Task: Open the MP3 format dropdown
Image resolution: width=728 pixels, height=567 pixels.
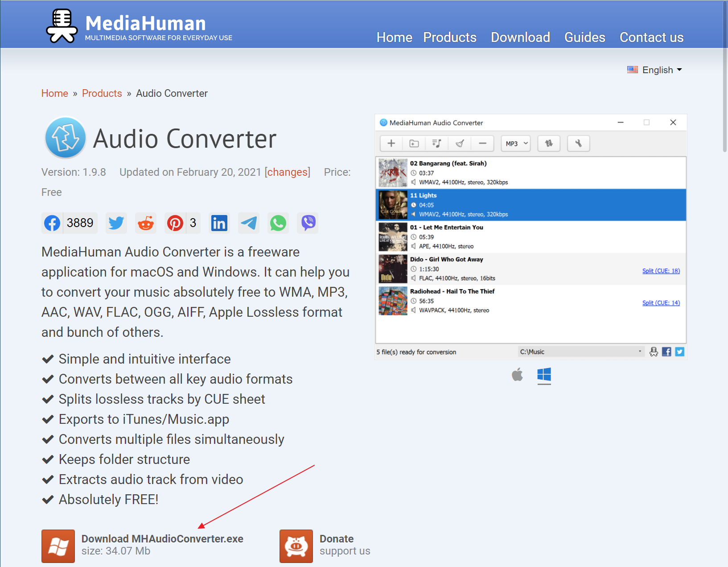Action: click(516, 143)
